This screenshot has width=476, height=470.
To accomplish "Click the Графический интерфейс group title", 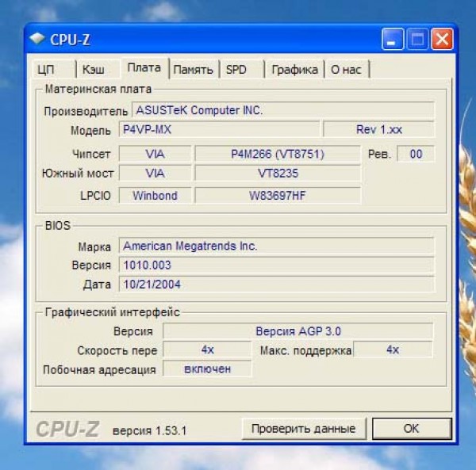I will pos(113,312).
